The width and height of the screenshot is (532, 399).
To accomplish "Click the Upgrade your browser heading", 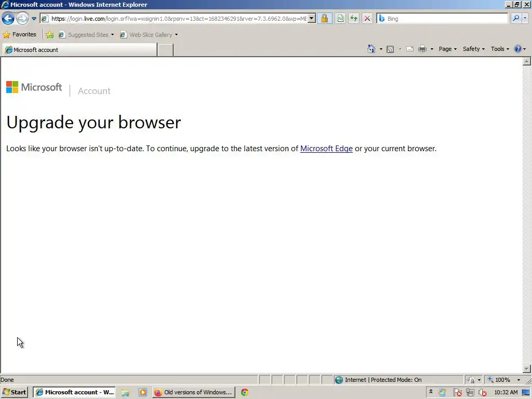I will [x=94, y=123].
